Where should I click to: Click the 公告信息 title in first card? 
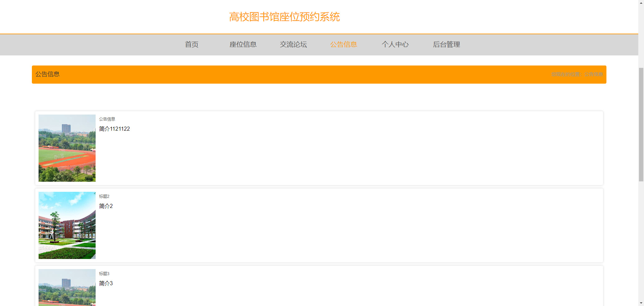[x=107, y=119]
